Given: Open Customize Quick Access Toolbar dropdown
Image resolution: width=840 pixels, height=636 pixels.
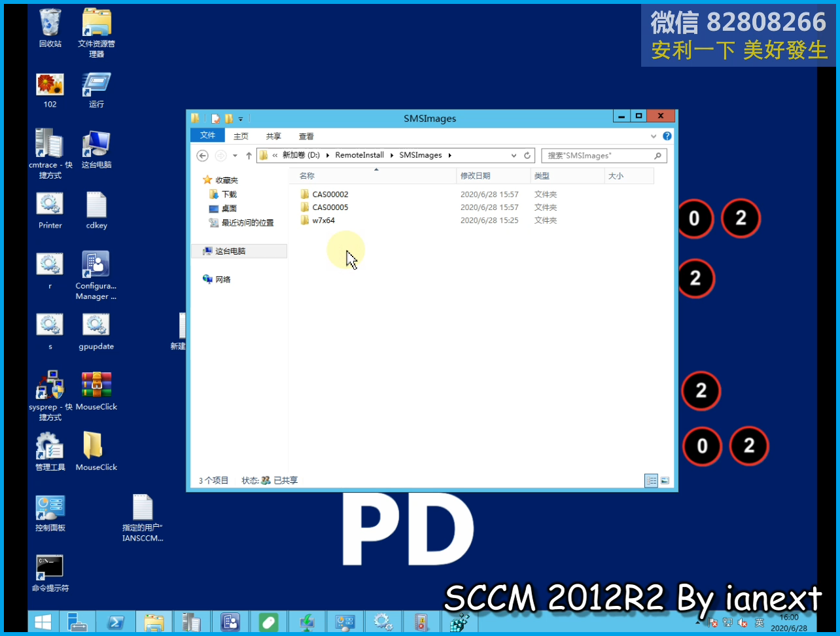Looking at the screenshot, I should coord(241,119).
